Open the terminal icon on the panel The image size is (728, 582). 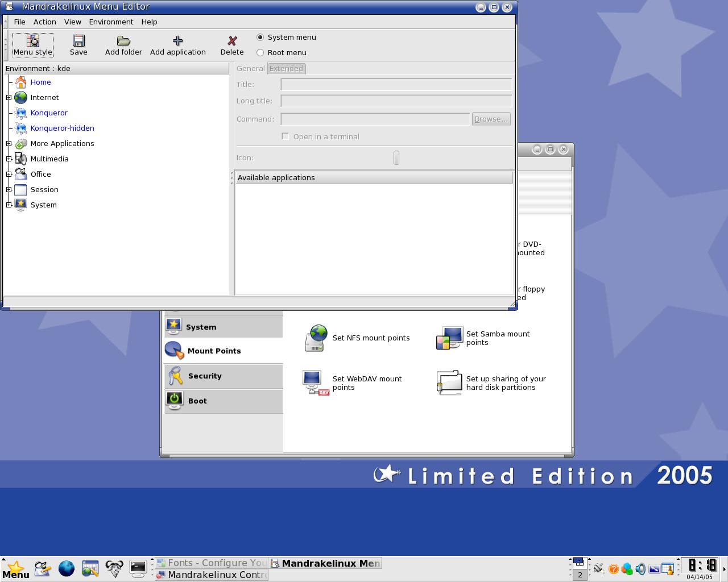[x=138, y=568]
